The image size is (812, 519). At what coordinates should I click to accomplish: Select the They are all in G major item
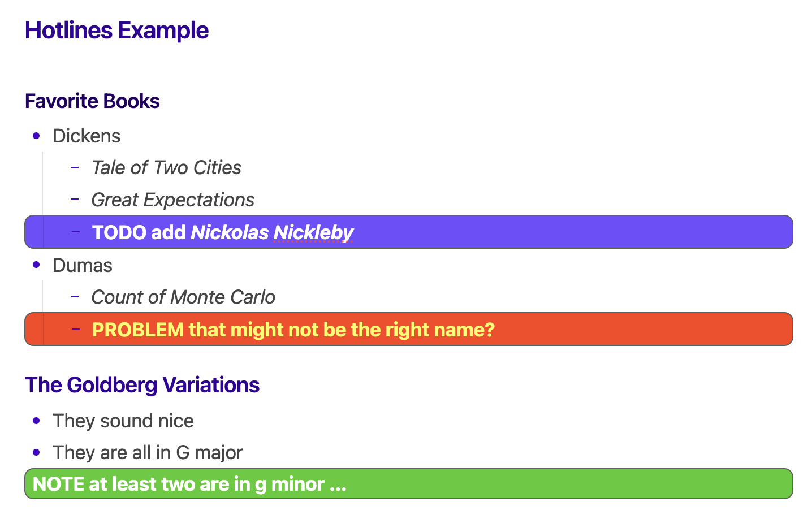[148, 452]
